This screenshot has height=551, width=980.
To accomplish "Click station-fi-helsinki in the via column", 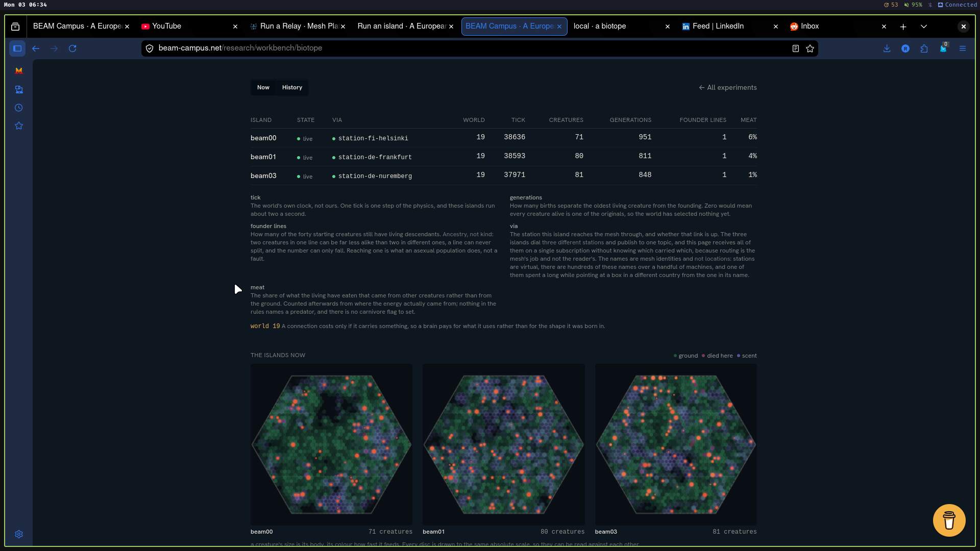I will (373, 138).
